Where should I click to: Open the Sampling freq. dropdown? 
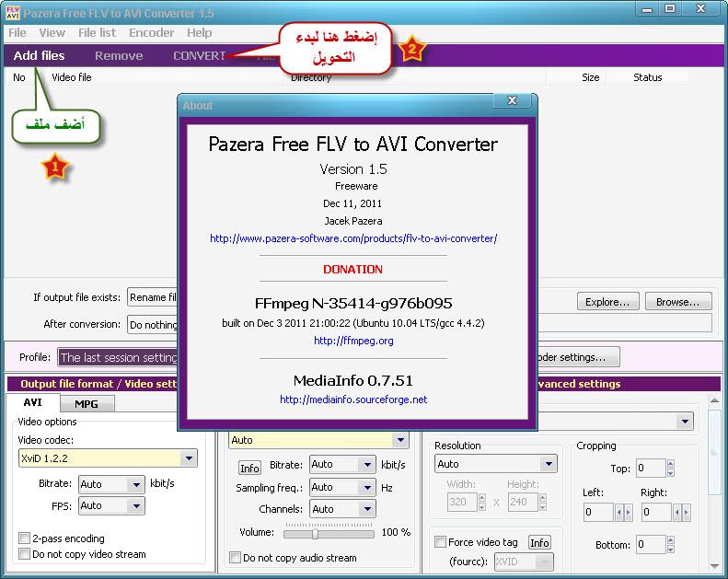point(342,487)
